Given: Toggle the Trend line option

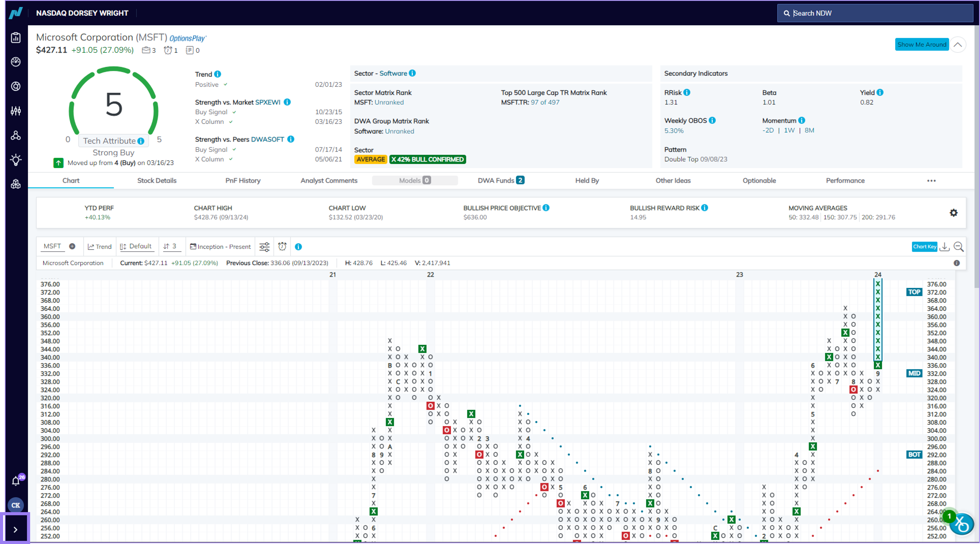Looking at the screenshot, I should click(x=100, y=247).
